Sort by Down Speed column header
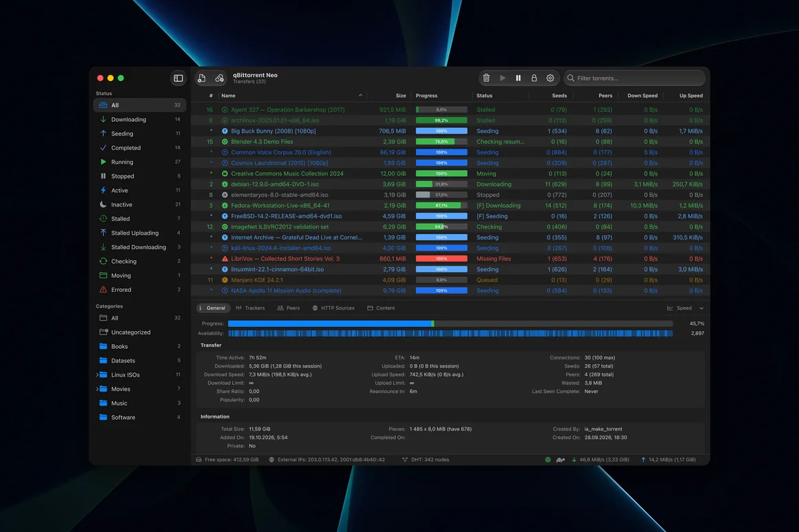799x532 pixels. pos(642,96)
